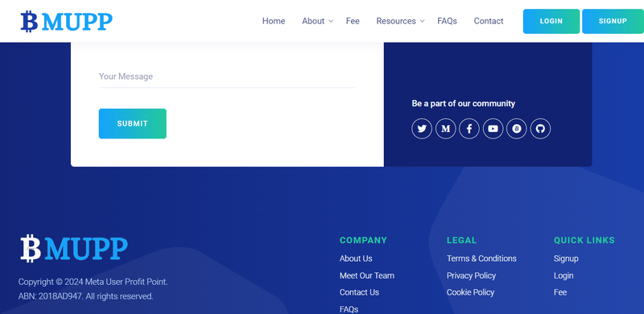Click the QUICK LINKS footer heading
644x314 pixels.
(584, 240)
